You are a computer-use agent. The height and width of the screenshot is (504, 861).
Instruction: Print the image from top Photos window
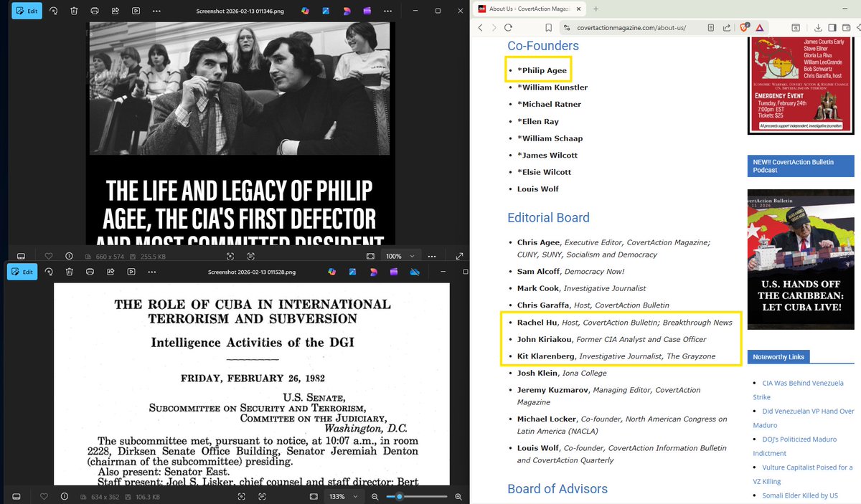pyautogui.click(x=95, y=11)
